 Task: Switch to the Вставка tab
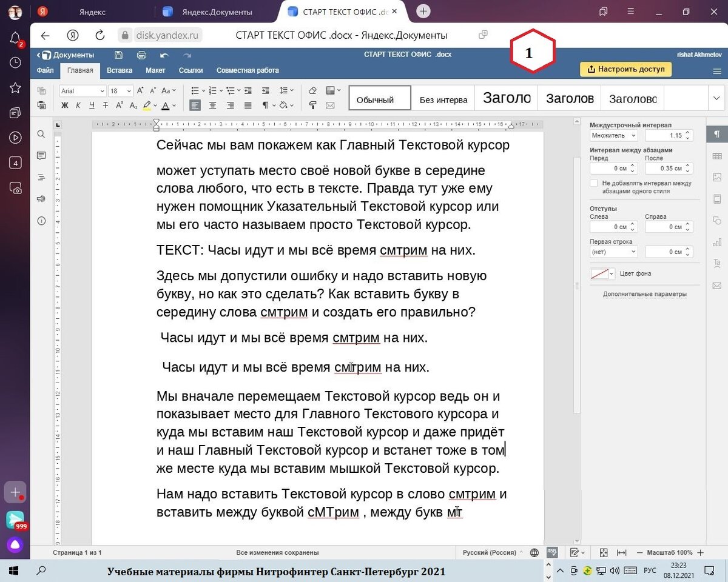pos(120,70)
